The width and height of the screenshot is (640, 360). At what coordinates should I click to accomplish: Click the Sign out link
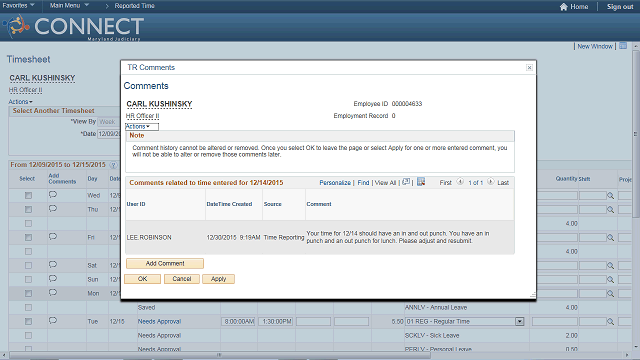tap(620, 7)
